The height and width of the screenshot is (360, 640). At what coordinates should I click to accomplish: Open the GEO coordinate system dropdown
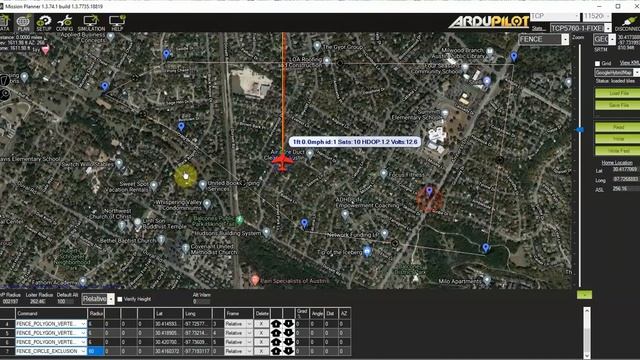tap(604, 39)
